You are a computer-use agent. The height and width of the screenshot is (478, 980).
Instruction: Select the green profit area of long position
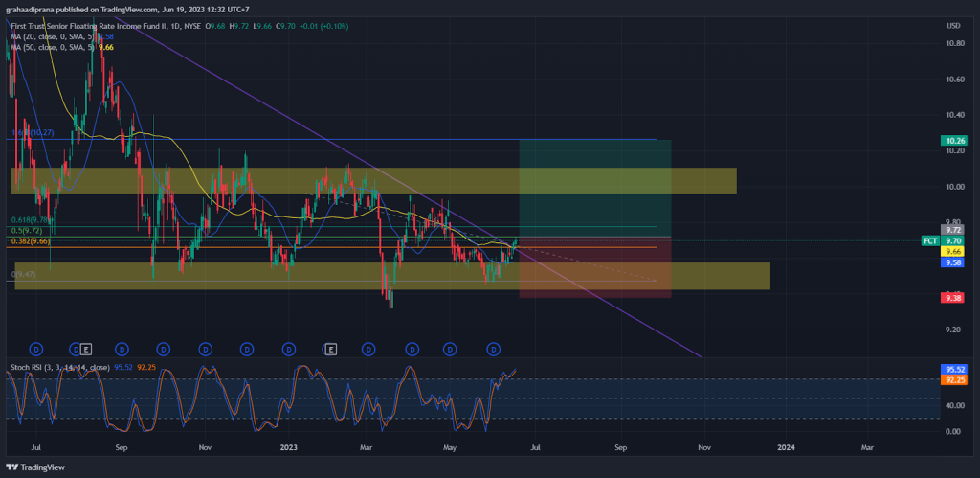(595, 189)
